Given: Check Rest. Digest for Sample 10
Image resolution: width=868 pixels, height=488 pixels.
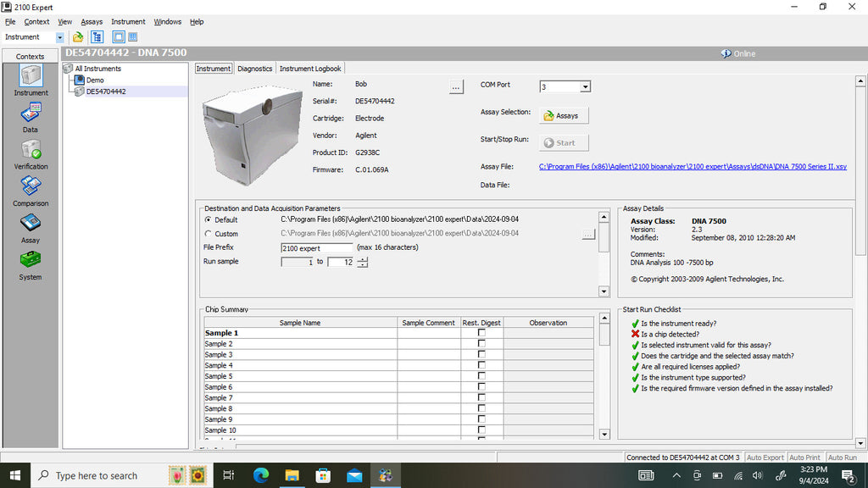Looking at the screenshot, I should click(481, 430).
